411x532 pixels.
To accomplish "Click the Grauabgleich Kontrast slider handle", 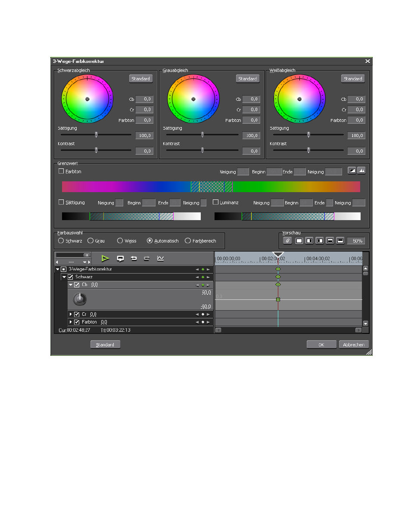I will pos(202,150).
